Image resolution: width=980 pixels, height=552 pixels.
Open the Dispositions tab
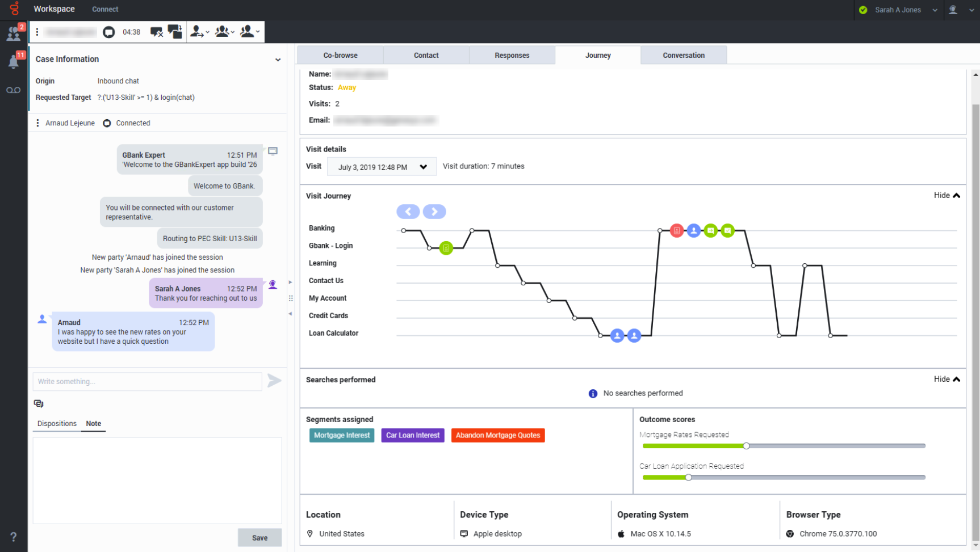(57, 424)
